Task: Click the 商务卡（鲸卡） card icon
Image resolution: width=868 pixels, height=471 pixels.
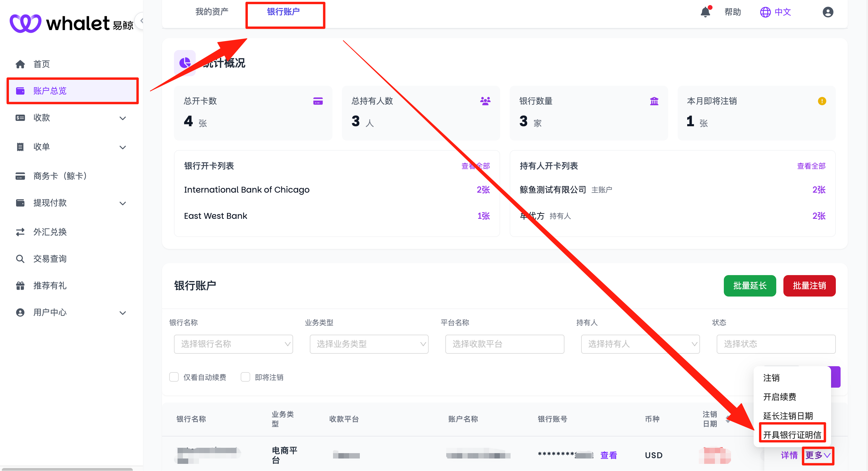Action: (20, 176)
